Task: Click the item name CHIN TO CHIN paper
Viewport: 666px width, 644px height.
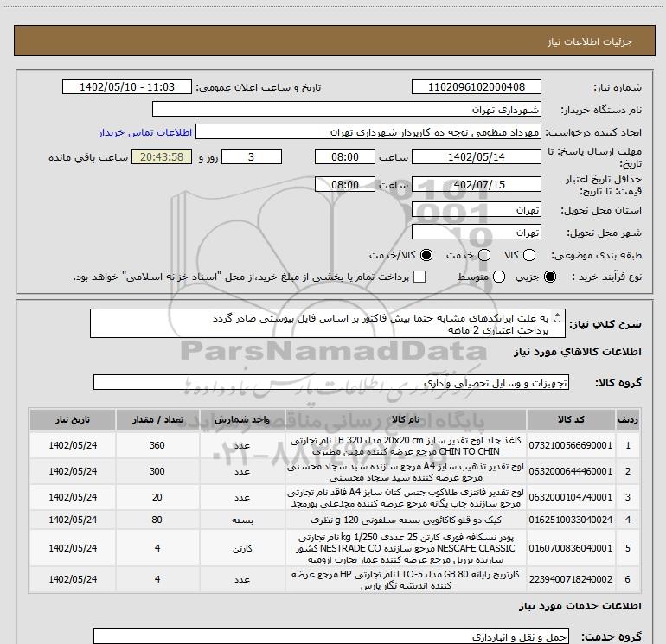Action: click(406, 446)
